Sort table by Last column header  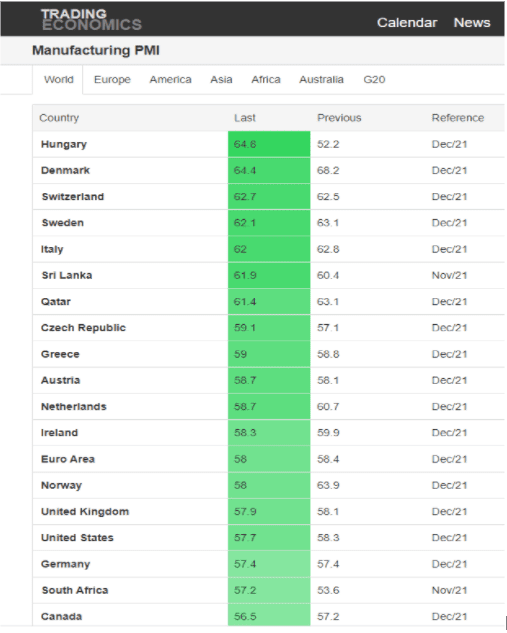pos(245,118)
